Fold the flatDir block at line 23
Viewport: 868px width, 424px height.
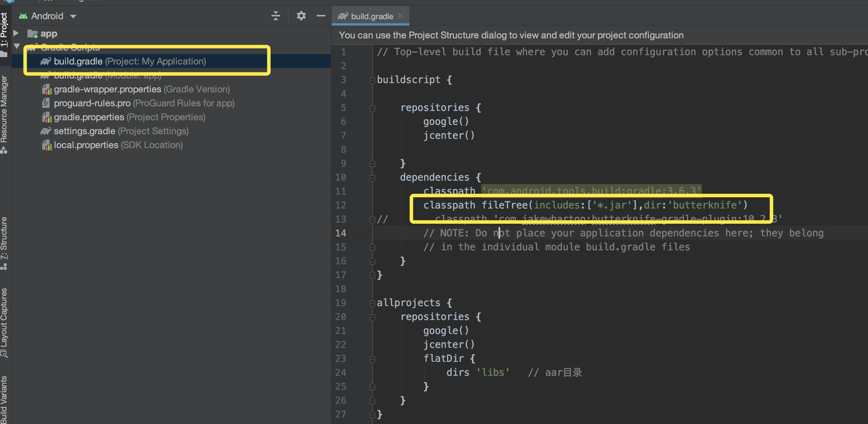tap(372, 359)
